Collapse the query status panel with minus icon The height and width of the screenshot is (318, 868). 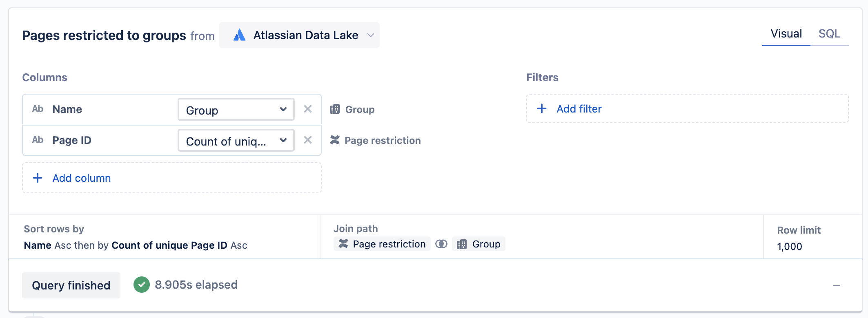(x=837, y=286)
